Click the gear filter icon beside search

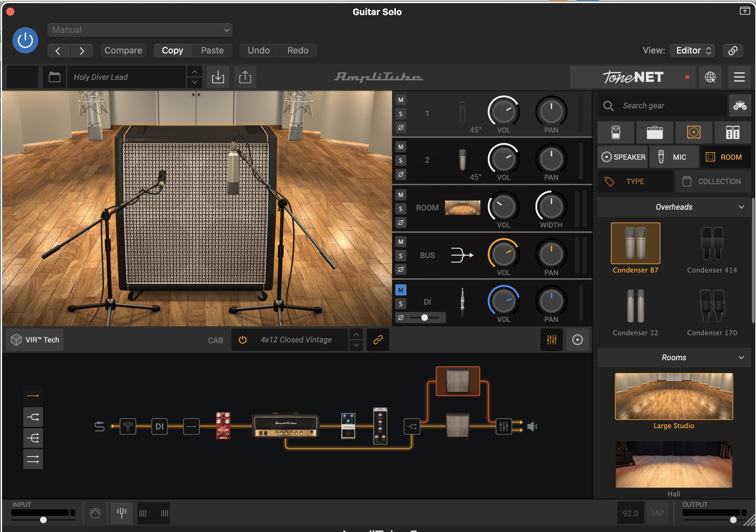click(x=740, y=106)
